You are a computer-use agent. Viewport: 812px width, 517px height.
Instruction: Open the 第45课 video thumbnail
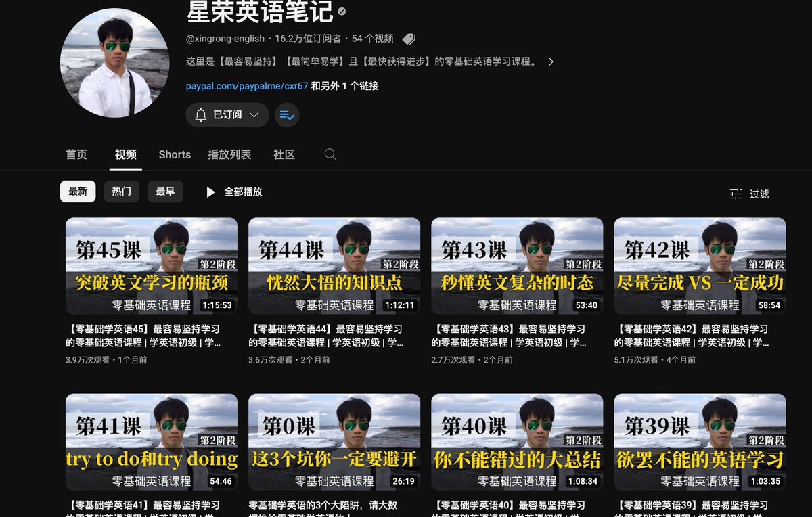pos(152,266)
